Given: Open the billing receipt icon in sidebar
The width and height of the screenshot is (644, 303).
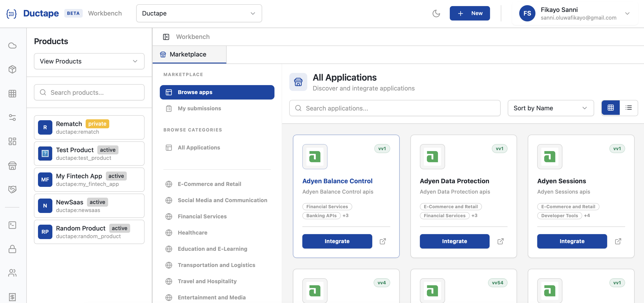Looking at the screenshot, I should [12, 297].
